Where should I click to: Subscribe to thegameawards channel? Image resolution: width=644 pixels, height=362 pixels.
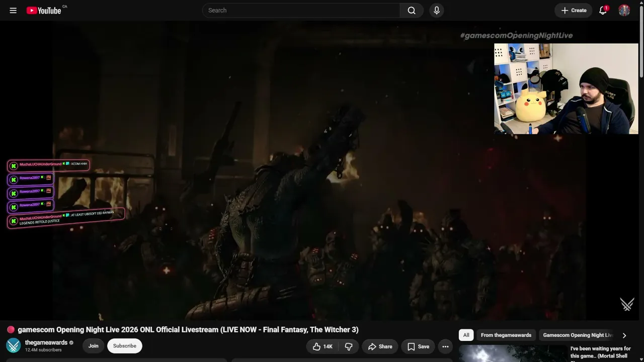[x=125, y=346]
